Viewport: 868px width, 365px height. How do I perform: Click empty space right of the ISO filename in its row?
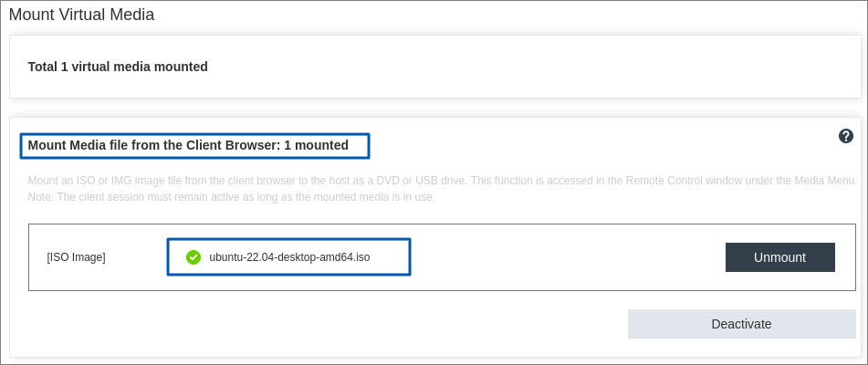tap(565, 257)
